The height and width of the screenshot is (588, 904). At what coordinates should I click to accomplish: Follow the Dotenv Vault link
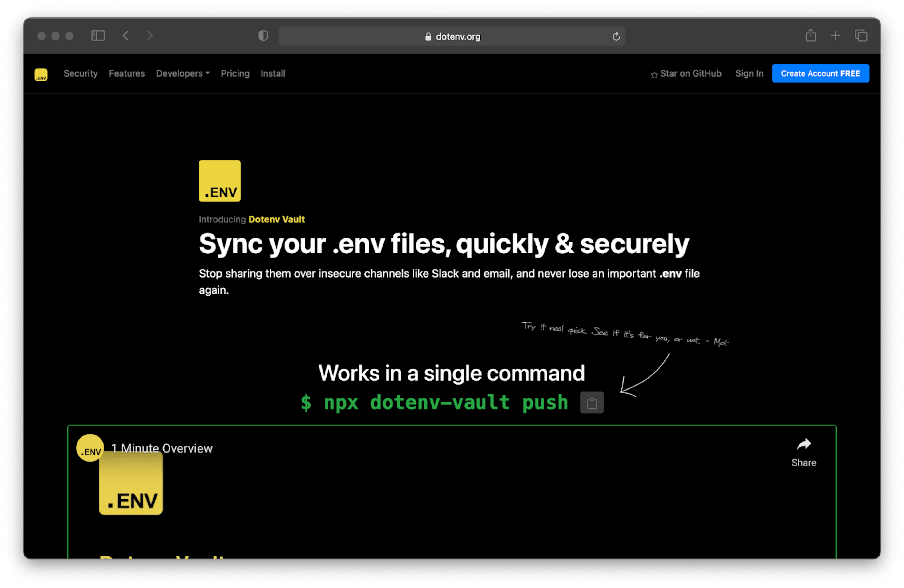pos(277,219)
